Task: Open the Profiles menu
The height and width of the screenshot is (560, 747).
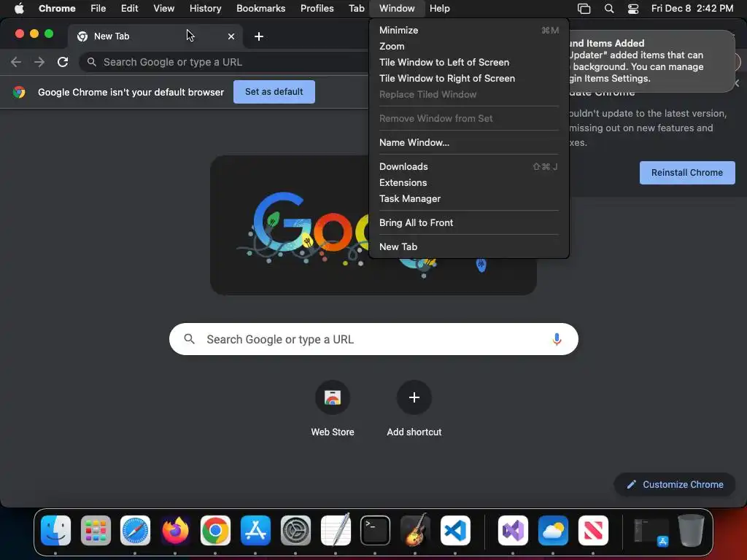Action: click(x=317, y=9)
